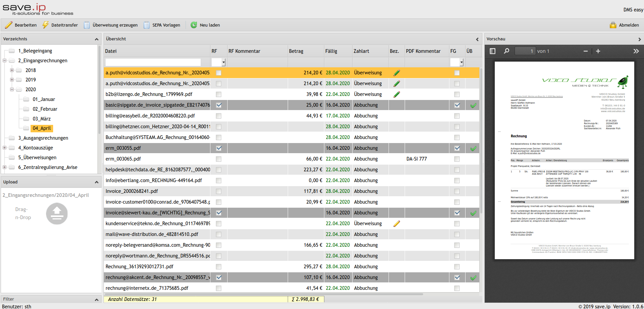Click the Abmelden lock icon
The image size is (644, 309).
tap(613, 25)
